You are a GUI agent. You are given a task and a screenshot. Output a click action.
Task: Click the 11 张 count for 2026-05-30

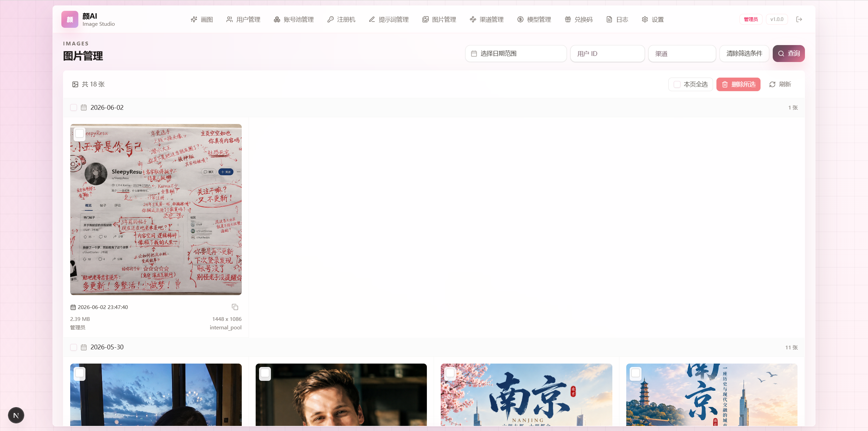pos(791,348)
